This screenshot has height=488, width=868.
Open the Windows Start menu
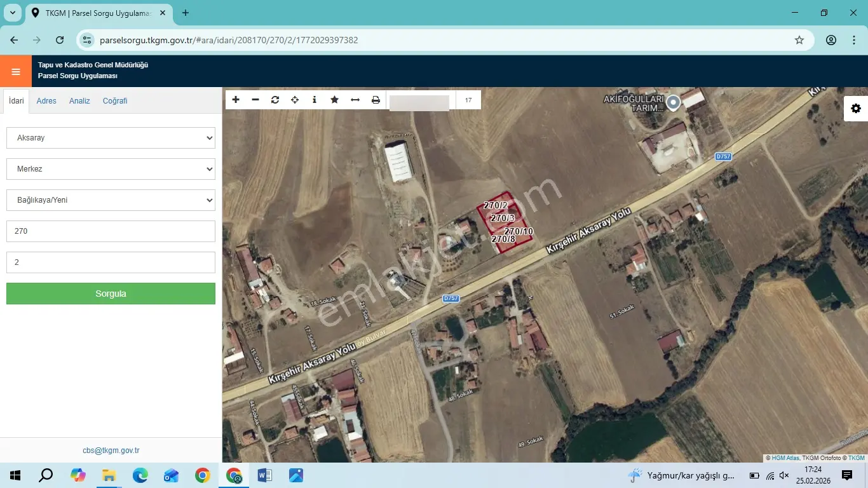[15, 475]
